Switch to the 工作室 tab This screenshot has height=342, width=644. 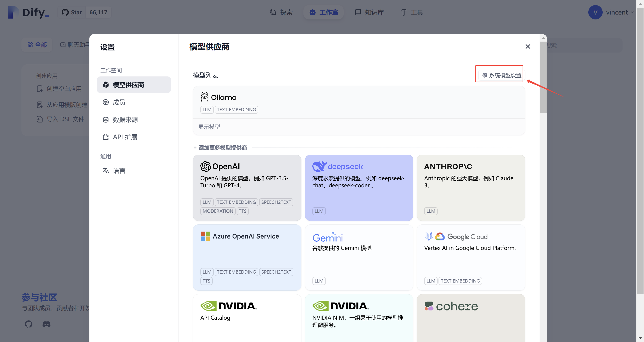pyautogui.click(x=323, y=12)
